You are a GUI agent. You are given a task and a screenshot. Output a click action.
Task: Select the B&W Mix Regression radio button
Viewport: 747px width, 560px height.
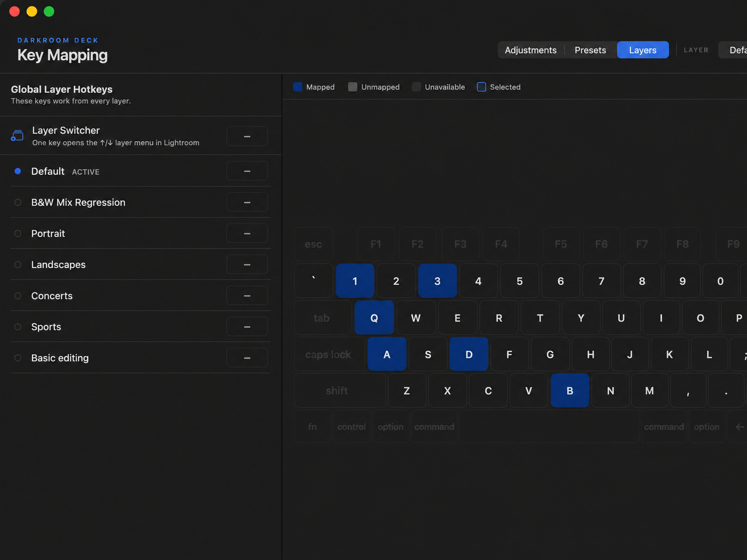click(x=18, y=202)
